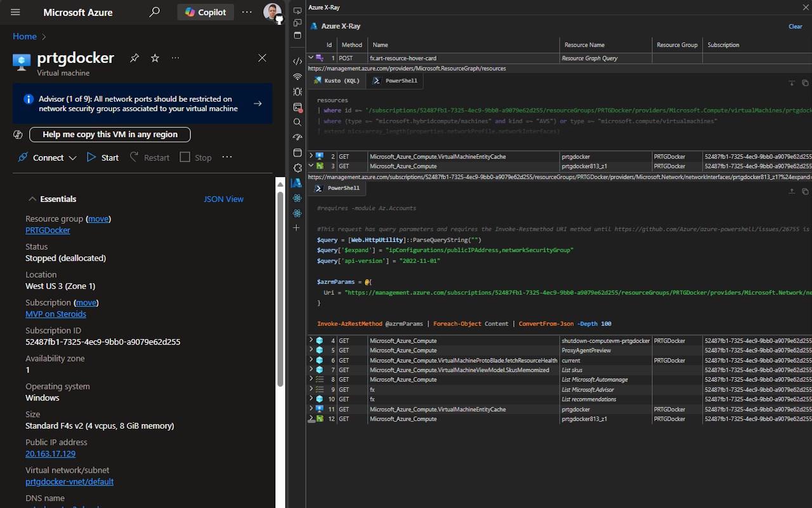Open the PRTGDocker resource group link
The width and height of the screenshot is (812, 508).
pos(48,230)
